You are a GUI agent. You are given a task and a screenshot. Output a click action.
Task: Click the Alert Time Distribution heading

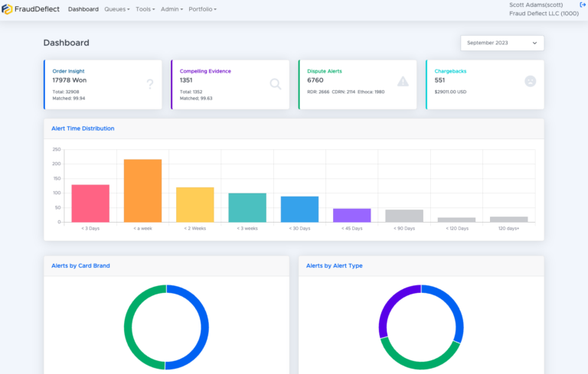83,128
